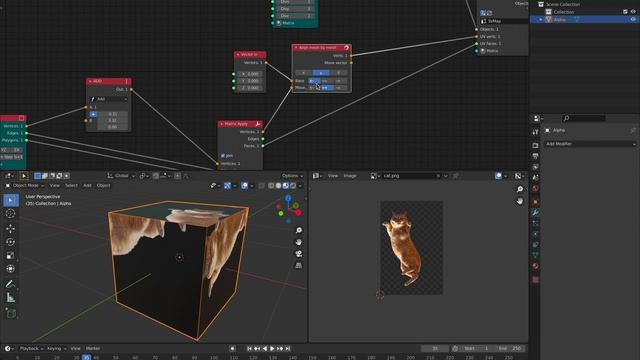Open the Object Constraints properties tab

[536, 244]
